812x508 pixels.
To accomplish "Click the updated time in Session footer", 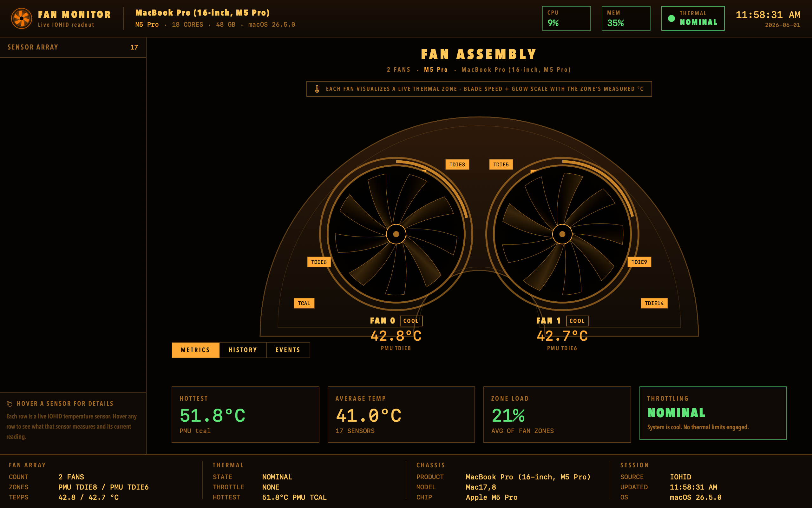I will click(694, 487).
